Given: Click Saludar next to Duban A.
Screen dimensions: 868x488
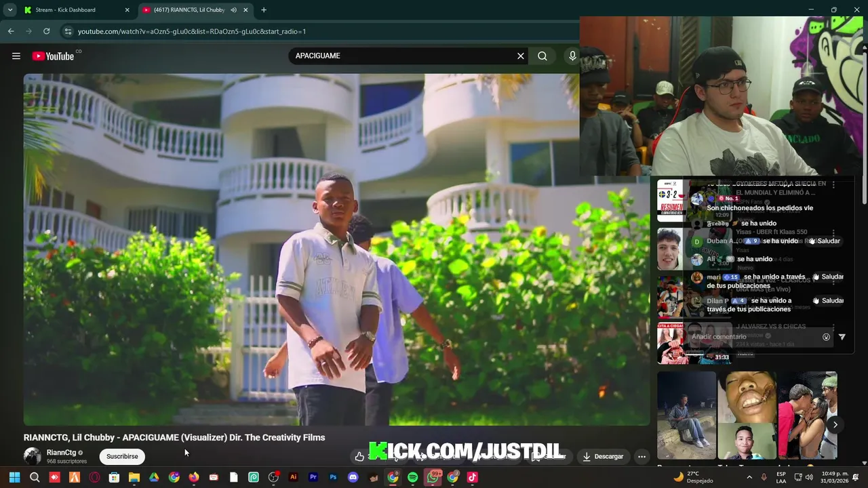Looking at the screenshot, I should [x=825, y=241].
